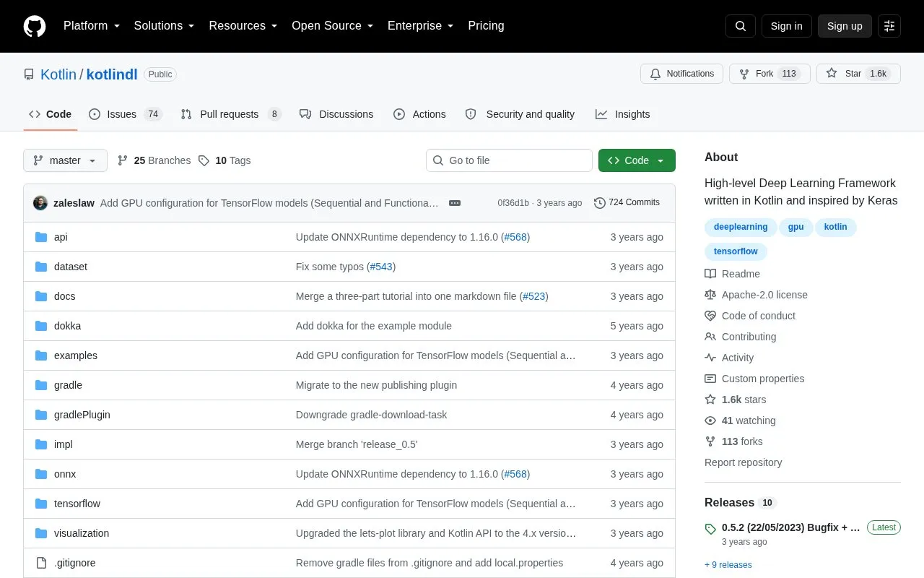This screenshot has height=578, width=924.
Task: Click the Readme book icon
Action: pos(710,274)
